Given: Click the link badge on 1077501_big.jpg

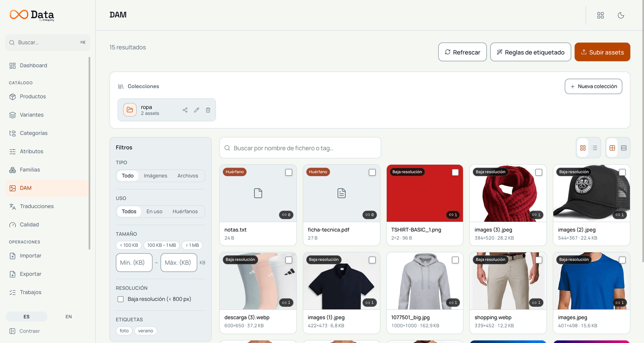Looking at the screenshot, I should click(453, 303).
